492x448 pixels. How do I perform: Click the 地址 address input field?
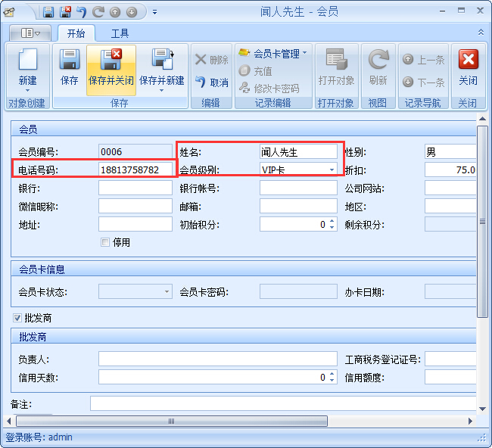pyautogui.click(x=135, y=224)
